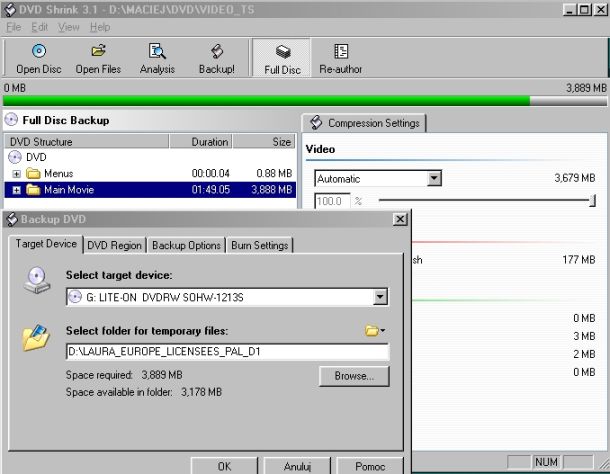This screenshot has width=610, height=474.
Task: Click the Compression Settings tab icon
Action: point(316,123)
